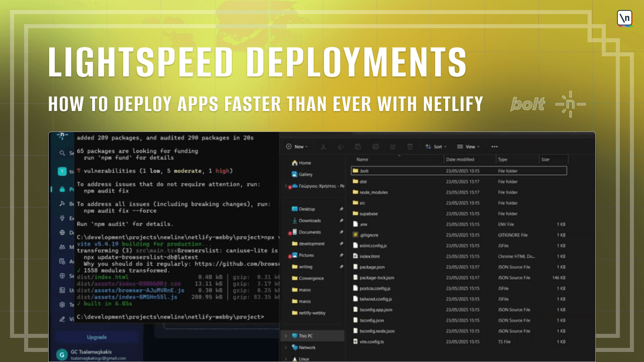Open Gallery in navigation pane
The image size is (644, 362).
coord(302,175)
